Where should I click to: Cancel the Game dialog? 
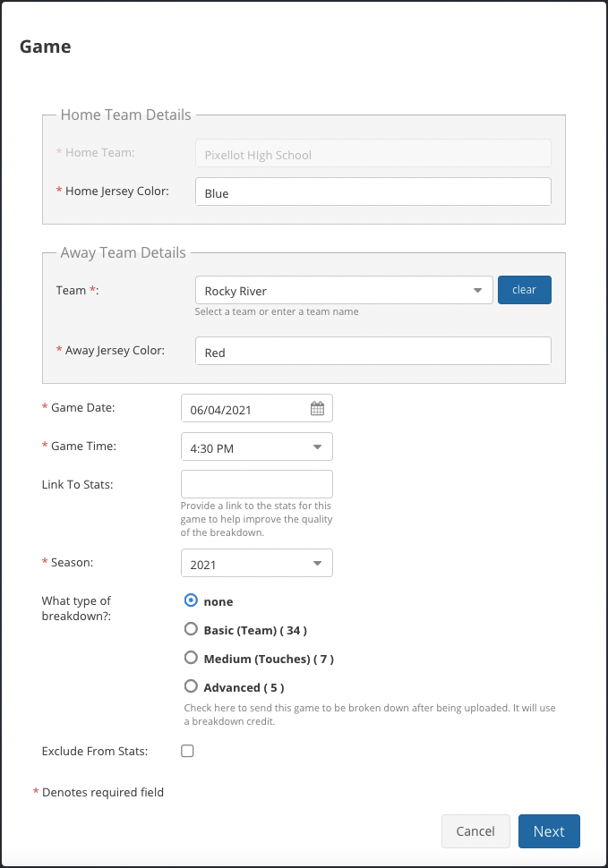(x=475, y=831)
